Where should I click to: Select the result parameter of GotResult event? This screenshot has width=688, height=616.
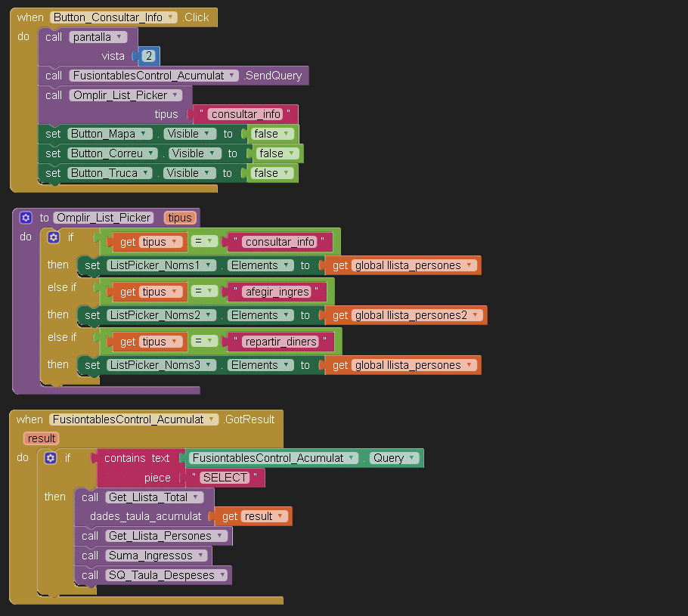click(41, 438)
